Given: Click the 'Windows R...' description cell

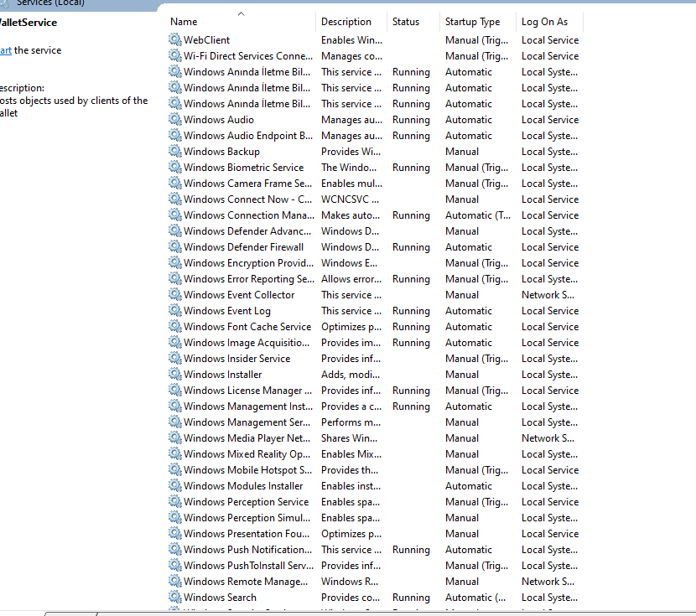Looking at the screenshot, I should [350, 582].
